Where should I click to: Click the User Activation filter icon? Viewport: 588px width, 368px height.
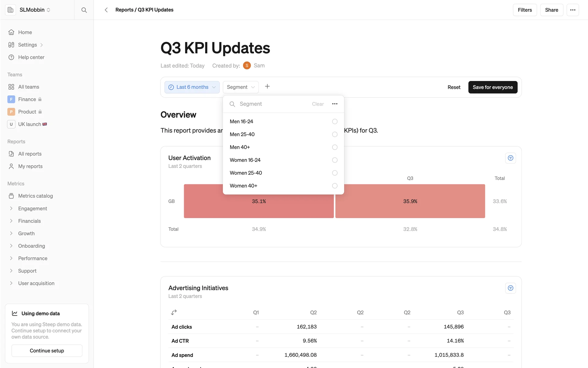coord(510,158)
